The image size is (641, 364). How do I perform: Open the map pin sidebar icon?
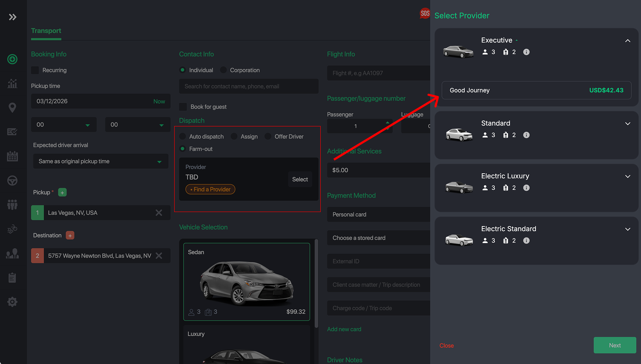pos(12,108)
